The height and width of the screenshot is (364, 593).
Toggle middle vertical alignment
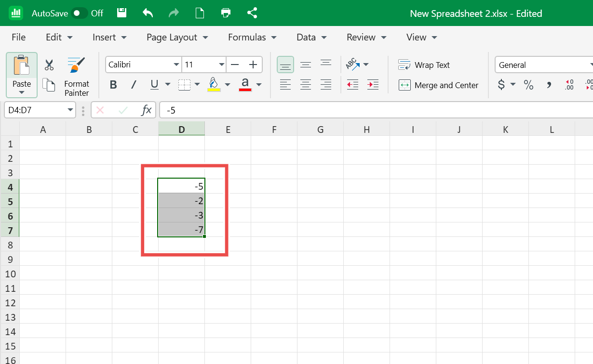coord(306,65)
